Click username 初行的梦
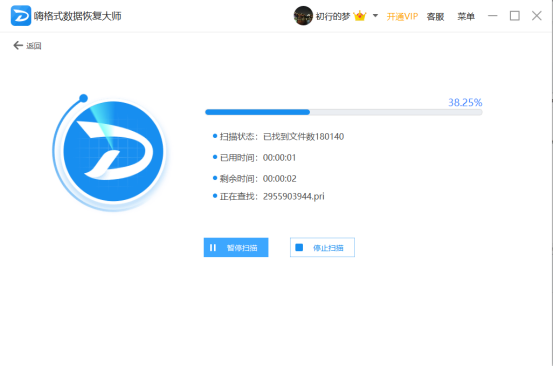This screenshot has width=554, height=367. click(333, 16)
